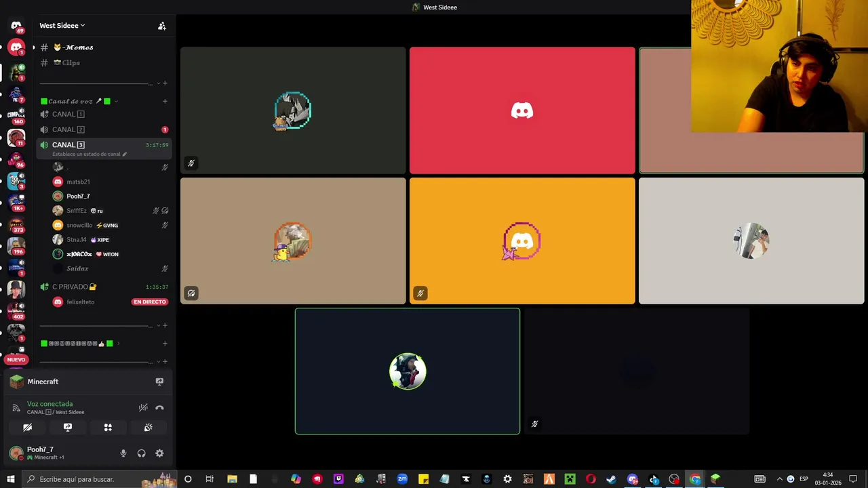The width and height of the screenshot is (868, 488).
Task: Expand the West Sideee server menu
Action: (x=62, y=26)
